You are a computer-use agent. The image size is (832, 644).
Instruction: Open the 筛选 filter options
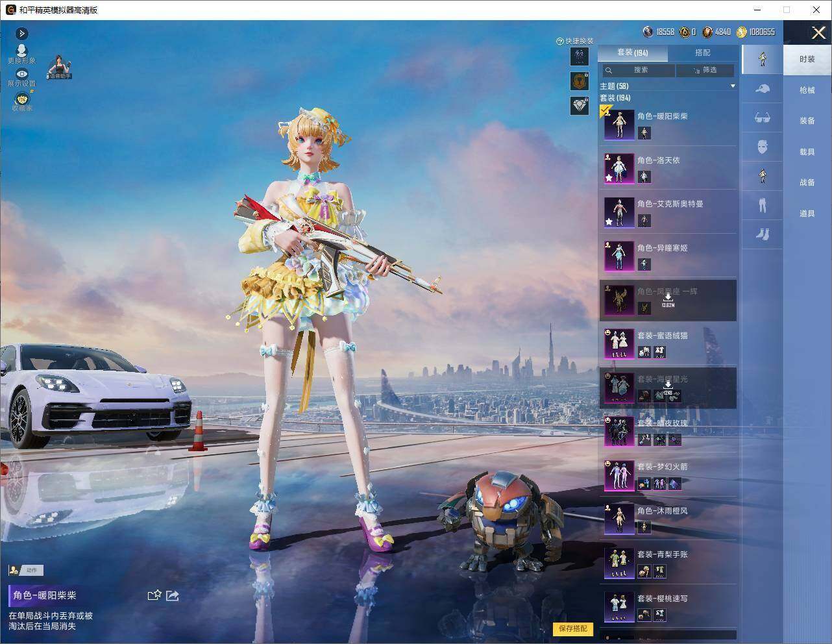(x=705, y=70)
